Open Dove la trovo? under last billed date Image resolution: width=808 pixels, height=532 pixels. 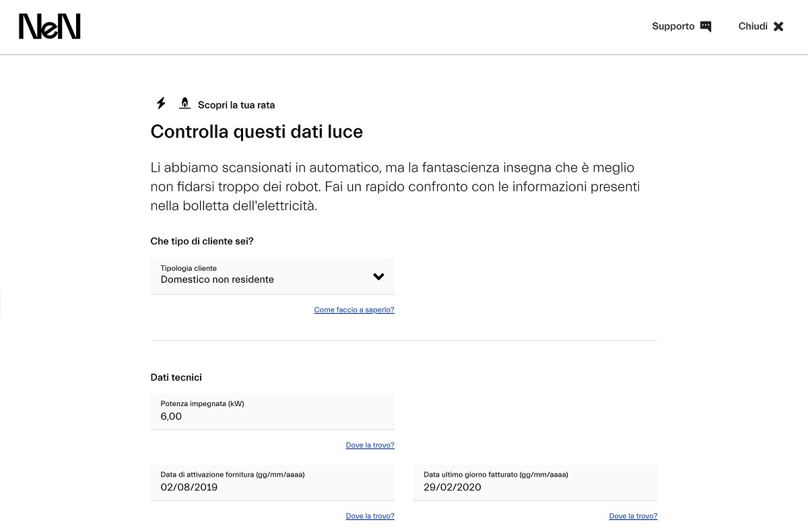coord(634,516)
